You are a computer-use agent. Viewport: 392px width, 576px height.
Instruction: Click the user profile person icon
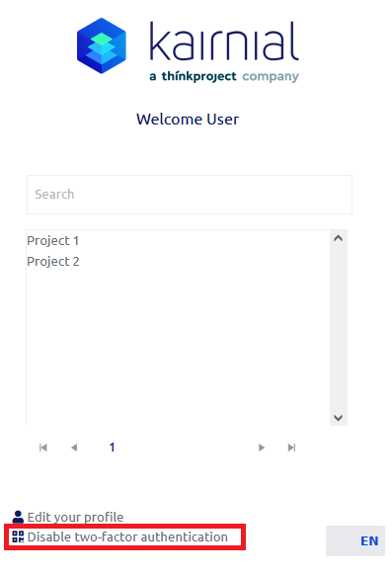tap(18, 517)
